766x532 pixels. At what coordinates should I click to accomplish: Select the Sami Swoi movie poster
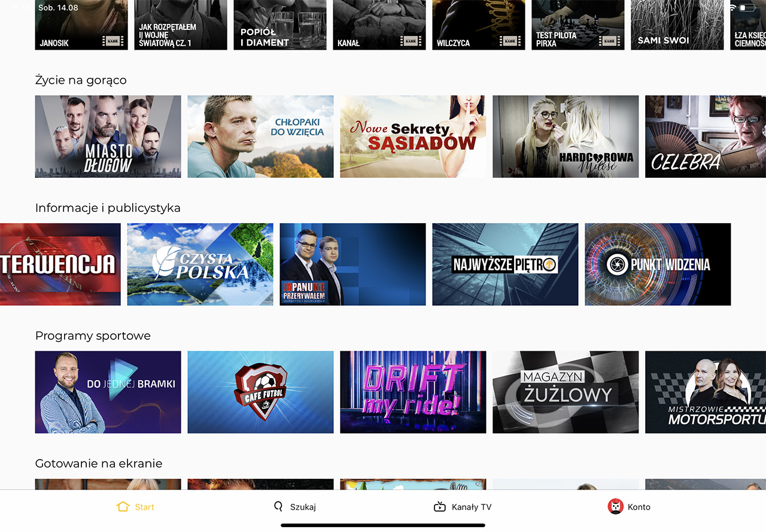[x=677, y=24]
